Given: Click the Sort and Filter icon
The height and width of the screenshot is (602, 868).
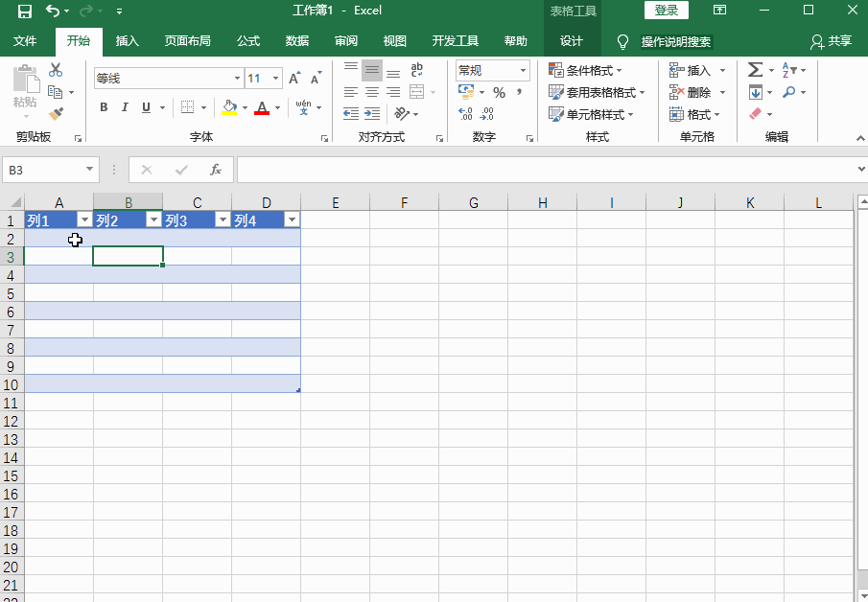Looking at the screenshot, I should pyautogui.click(x=789, y=70).
